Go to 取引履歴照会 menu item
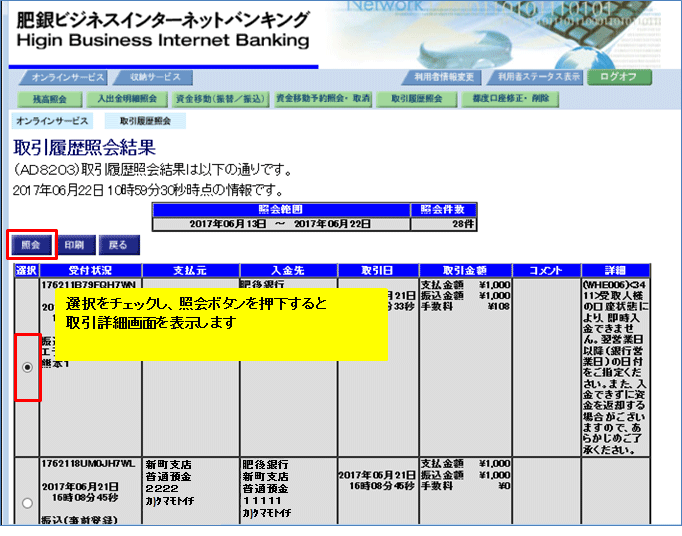682x536 pixels. [417, 99]
